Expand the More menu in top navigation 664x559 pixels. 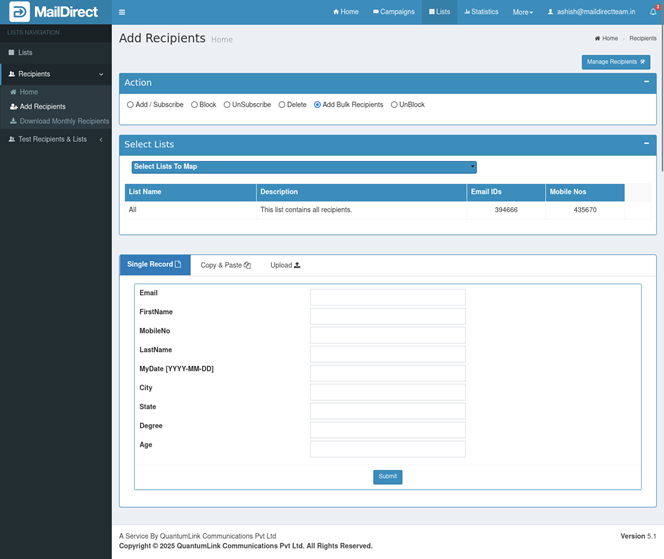coord(522,12)
